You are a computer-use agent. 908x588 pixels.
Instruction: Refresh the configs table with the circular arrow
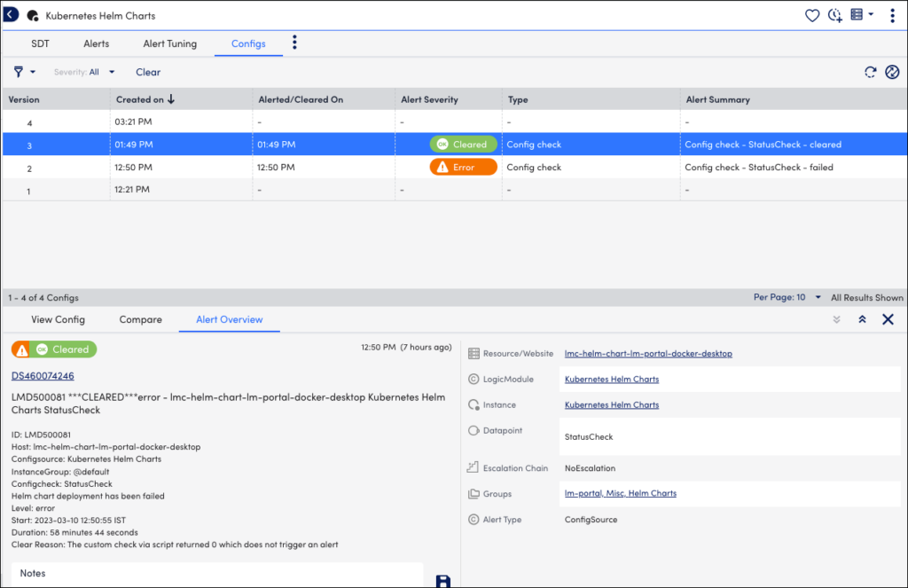[870, 72]
